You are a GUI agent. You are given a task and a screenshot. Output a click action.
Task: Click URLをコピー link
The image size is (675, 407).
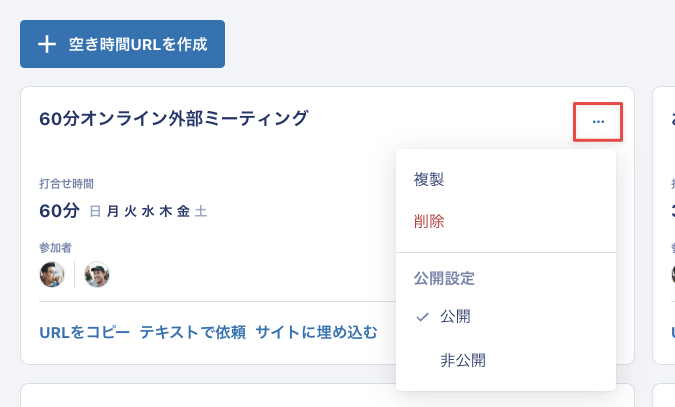[84, 332]
